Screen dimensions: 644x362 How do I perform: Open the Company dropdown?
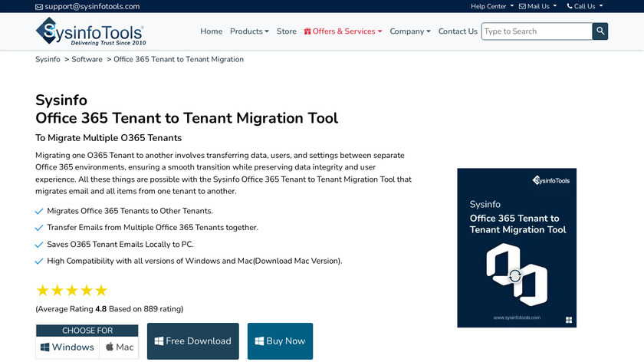[410, 31]
